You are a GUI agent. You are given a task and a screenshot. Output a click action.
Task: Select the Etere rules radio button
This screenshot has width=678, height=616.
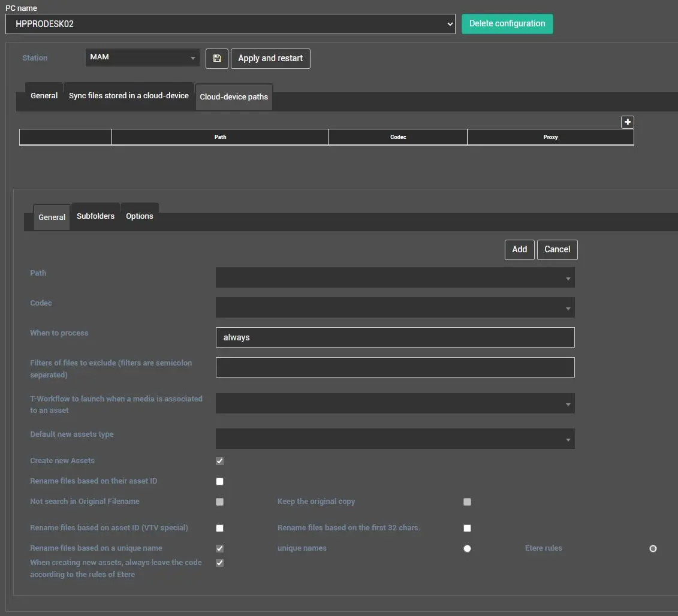653,548
